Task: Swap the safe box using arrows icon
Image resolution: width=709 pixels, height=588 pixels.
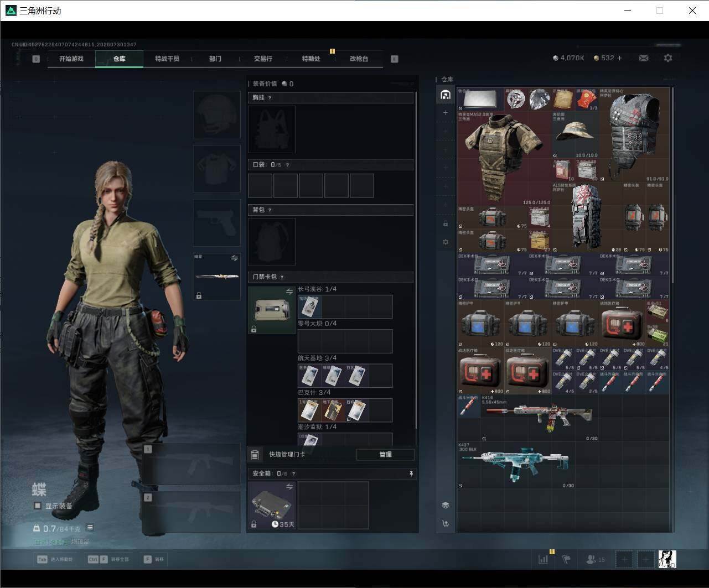Action: [x=289, y=486]
